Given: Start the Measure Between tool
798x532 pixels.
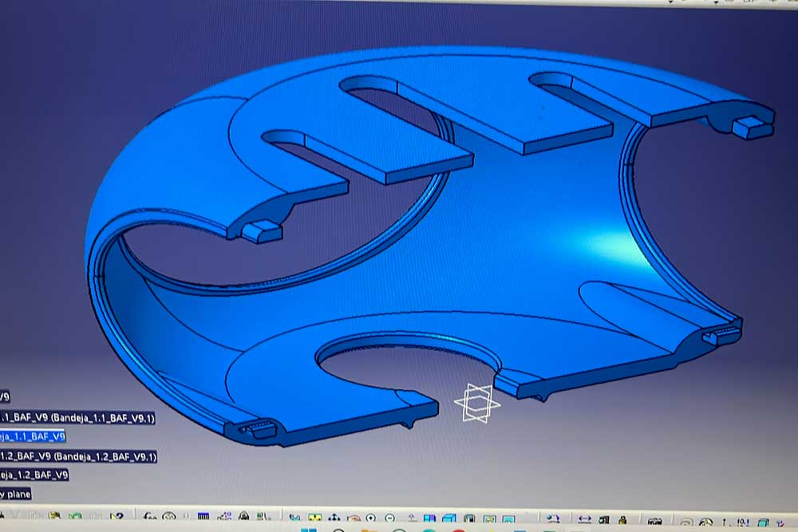Looking at the screenshot, I should [585, 518].
